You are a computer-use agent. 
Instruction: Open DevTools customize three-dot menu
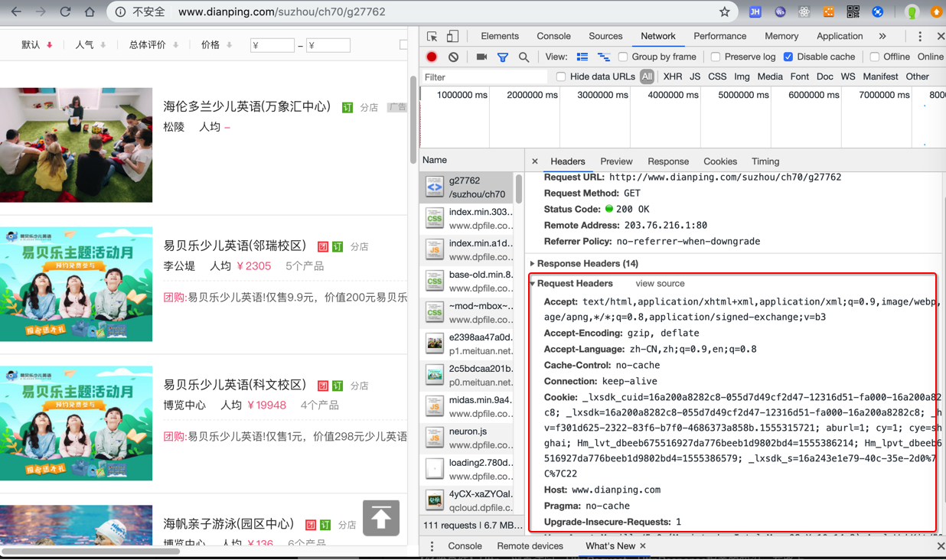[920, 36]
